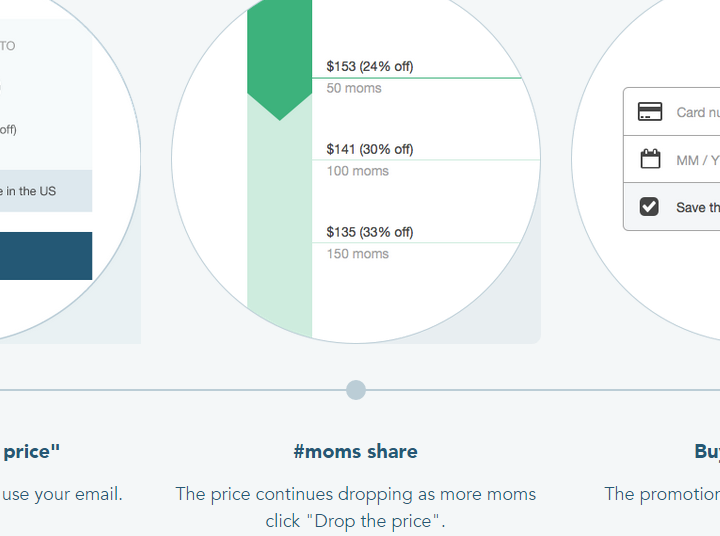Click the credit card icon
Image resolution: width=720 pixels, height=536 pixels.
(x=650, y=112)
